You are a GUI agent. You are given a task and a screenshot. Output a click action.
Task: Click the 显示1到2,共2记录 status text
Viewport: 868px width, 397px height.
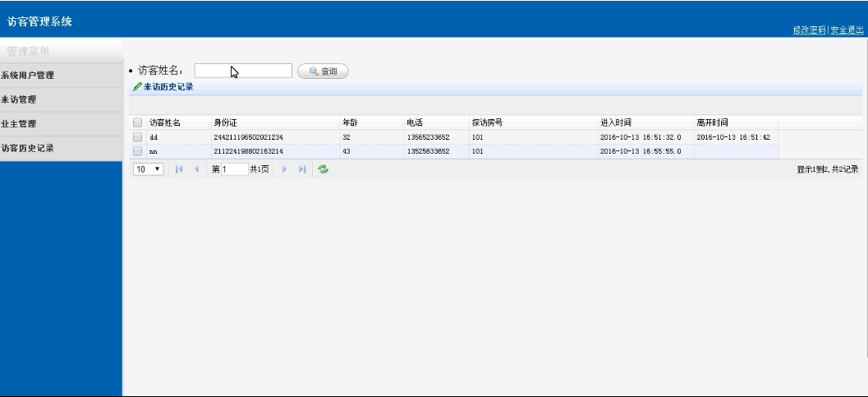[x=828, y=169]
